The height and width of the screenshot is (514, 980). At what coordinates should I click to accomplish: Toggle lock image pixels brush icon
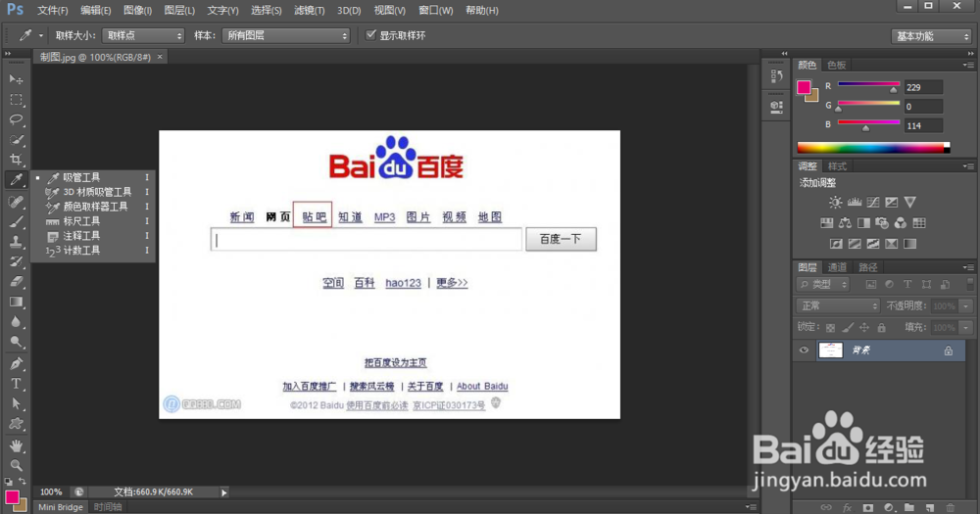848,328
